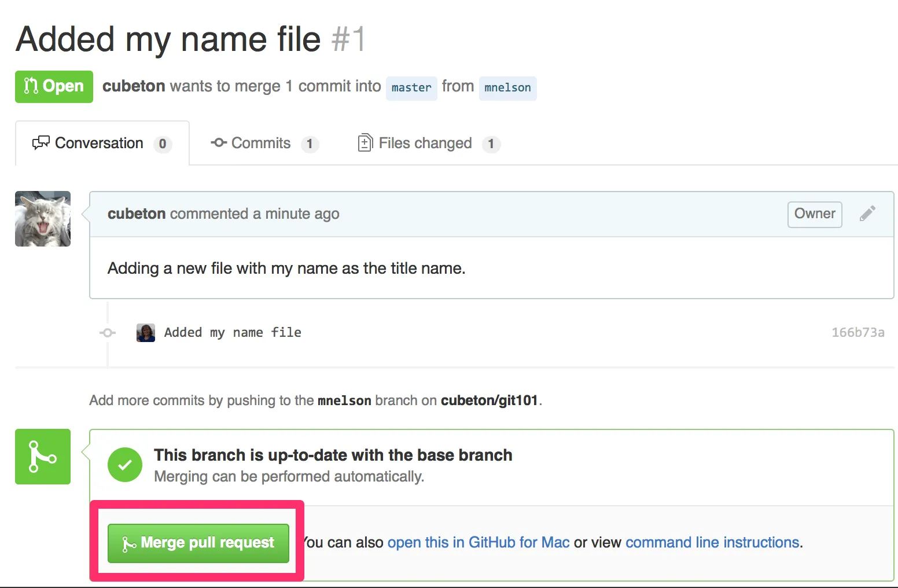Click the master branch label
This screenshot has width=898, height=588.
coord(411,88)
